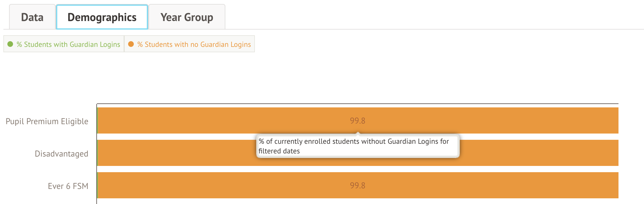Switch to the Data tab
Image resolution: width=644 pixels, height=204 pixels.
point(32,17)
